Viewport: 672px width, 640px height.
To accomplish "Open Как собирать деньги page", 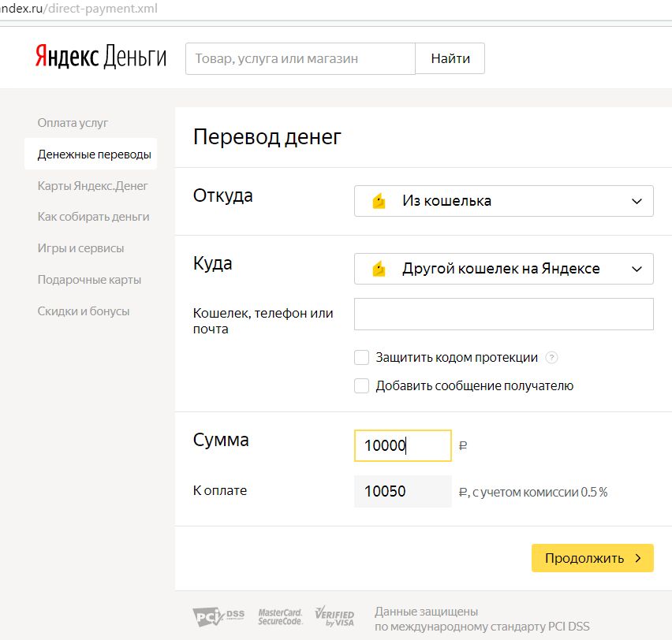I will point(93,217).
